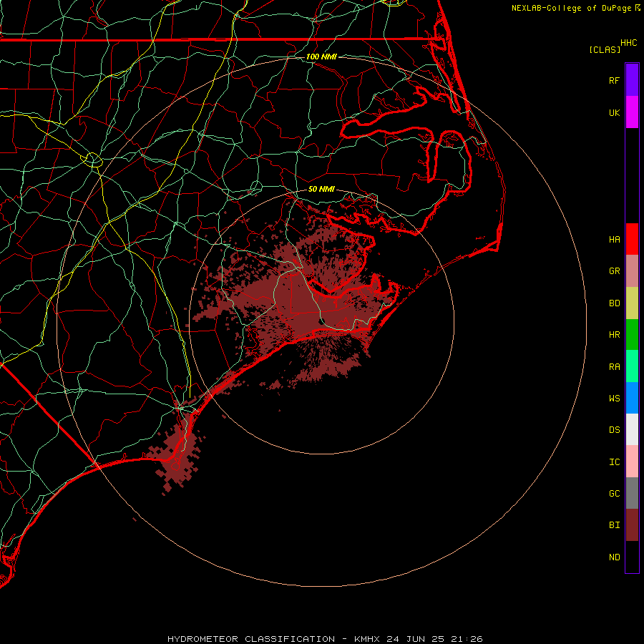Screen dimensions: 644x644
Task: Click the 100 NMI range ring label
Action: tap(321, 57)
